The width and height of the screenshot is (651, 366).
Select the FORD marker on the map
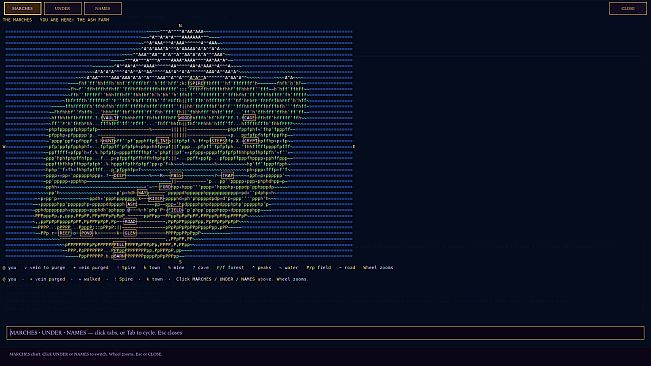point(165,187)
